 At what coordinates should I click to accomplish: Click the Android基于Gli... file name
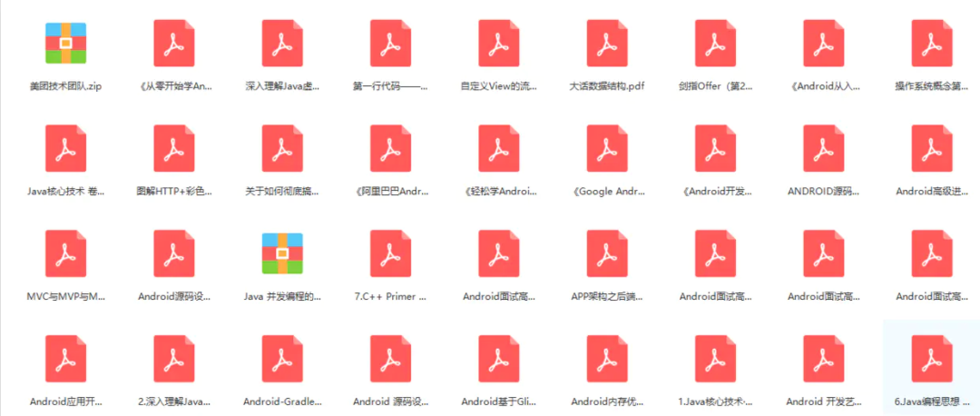click(499, 401)
